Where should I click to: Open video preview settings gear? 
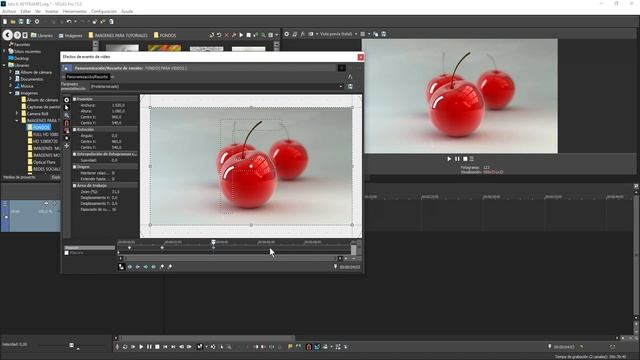tap(287, 34)
